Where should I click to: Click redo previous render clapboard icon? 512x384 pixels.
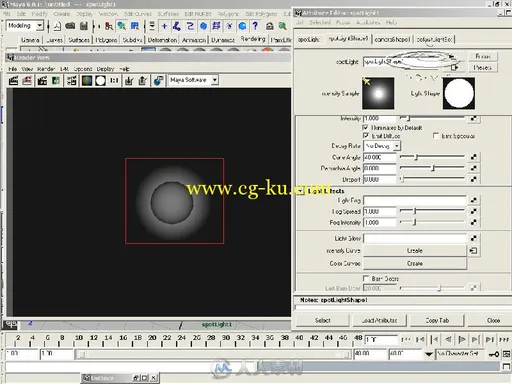click(13, 80)
